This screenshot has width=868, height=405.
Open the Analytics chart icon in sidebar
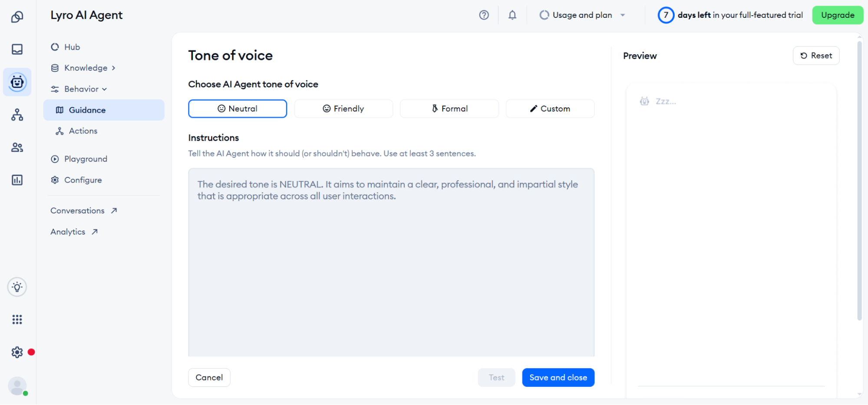tap(17, 179)
